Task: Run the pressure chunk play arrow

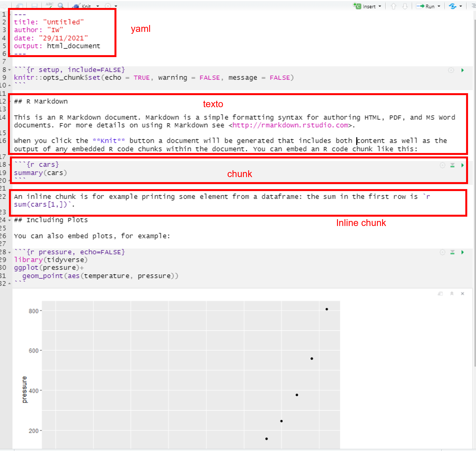Action: (462, 252)
